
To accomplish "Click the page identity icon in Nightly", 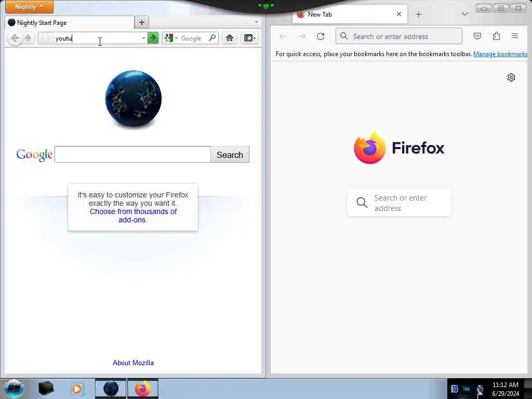I will (46, 38).
